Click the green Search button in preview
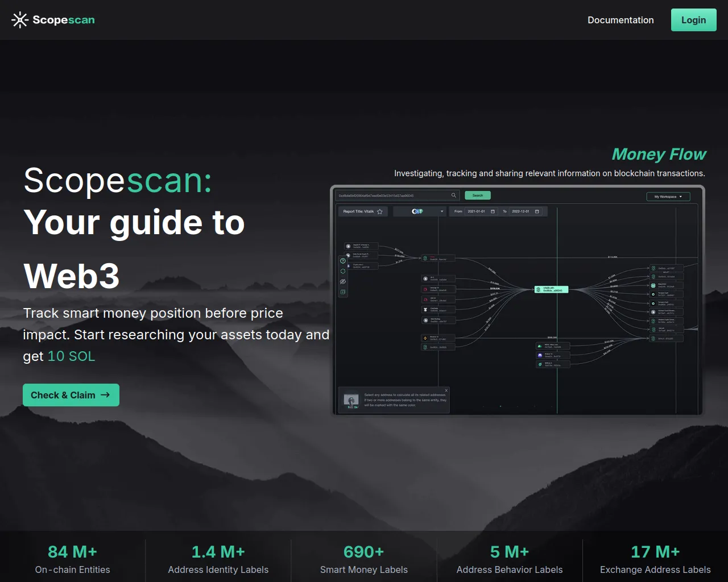 coord(478,196)
